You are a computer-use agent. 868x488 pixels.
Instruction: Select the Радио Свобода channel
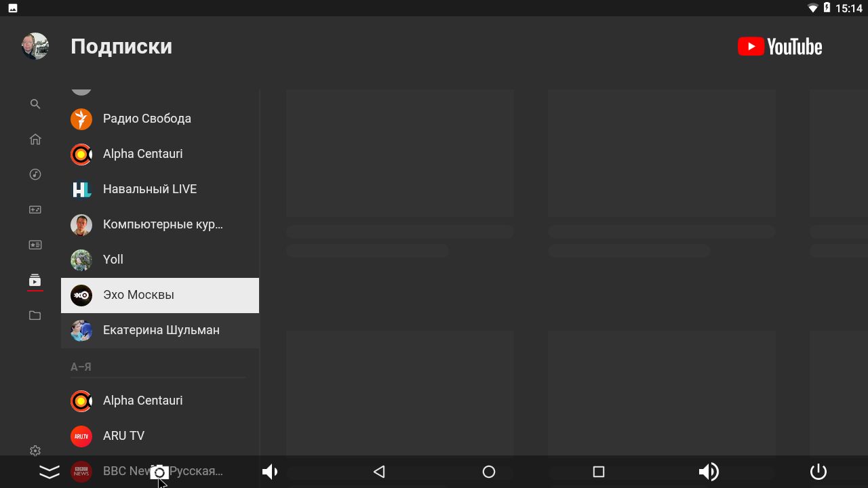coord(160,119)
